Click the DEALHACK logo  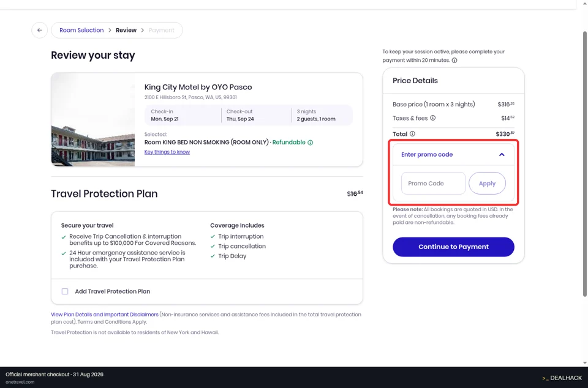562,378
